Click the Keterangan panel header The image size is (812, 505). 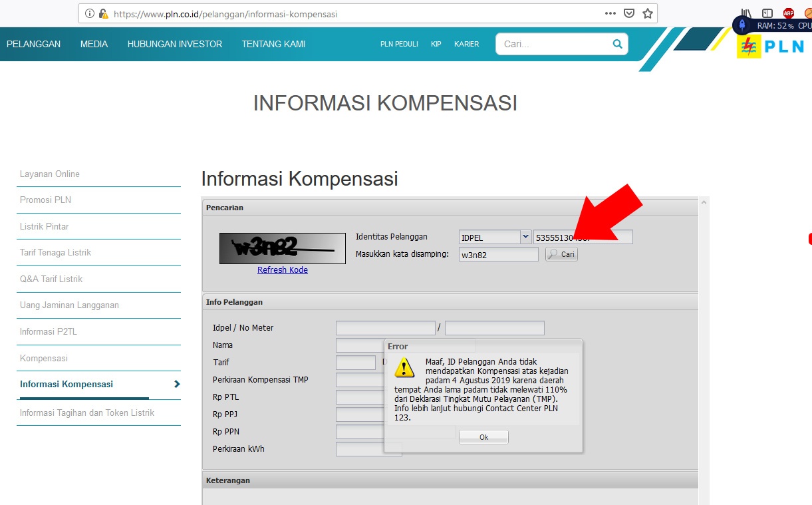450,480
